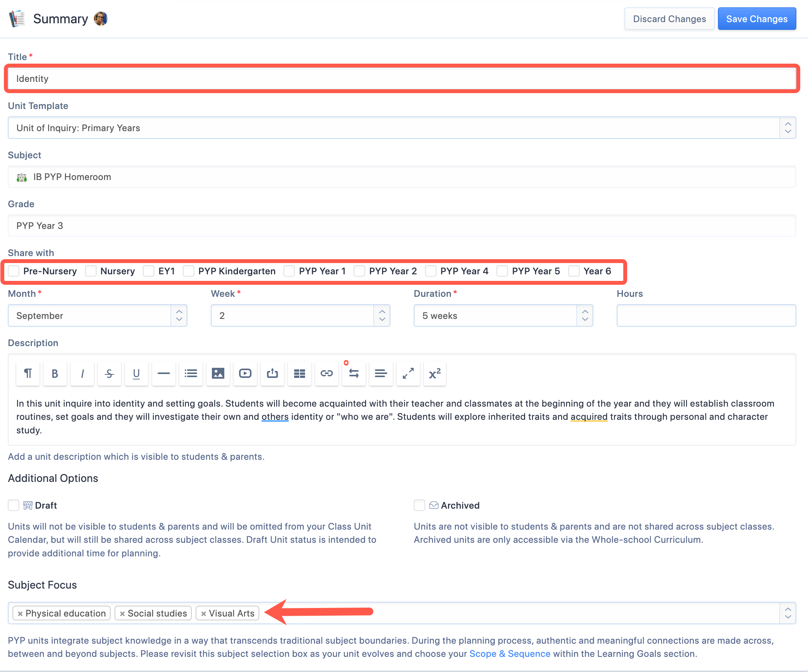Viewport: 808px width, 672px height.
Task: Tick the Archived checkbox
Action: (x=419, y=505)
